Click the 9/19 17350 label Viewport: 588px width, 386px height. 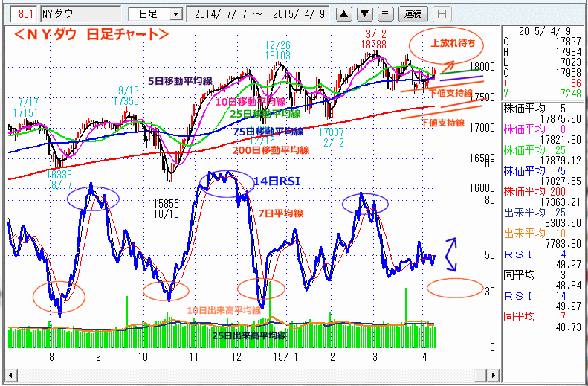pos(126,97)
